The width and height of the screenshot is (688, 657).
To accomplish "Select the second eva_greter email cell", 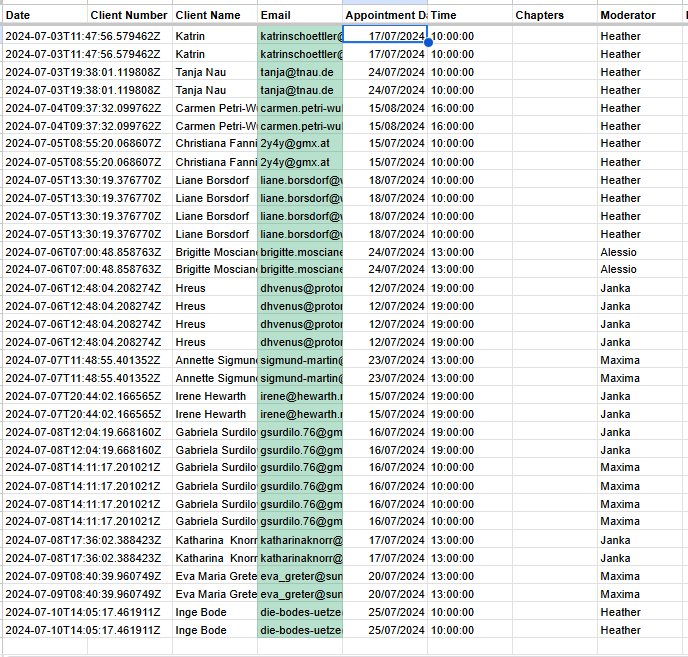I will [x=300, y=594].
